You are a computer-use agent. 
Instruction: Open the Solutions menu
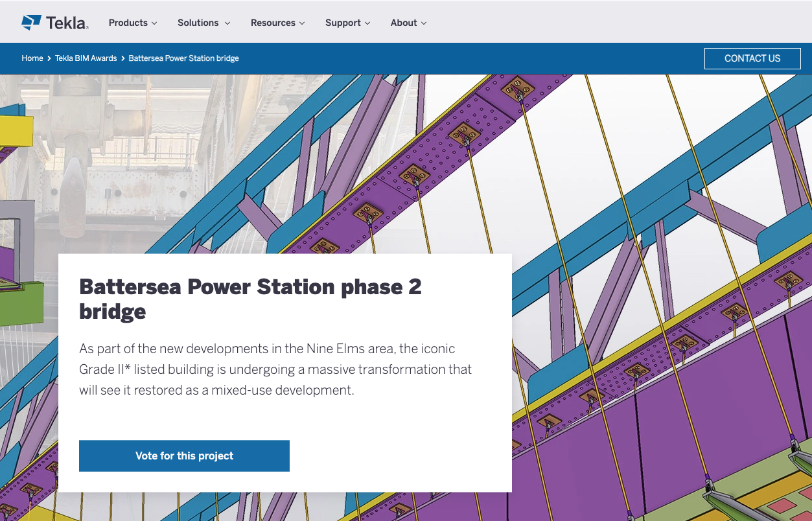[x=203, y=23]
